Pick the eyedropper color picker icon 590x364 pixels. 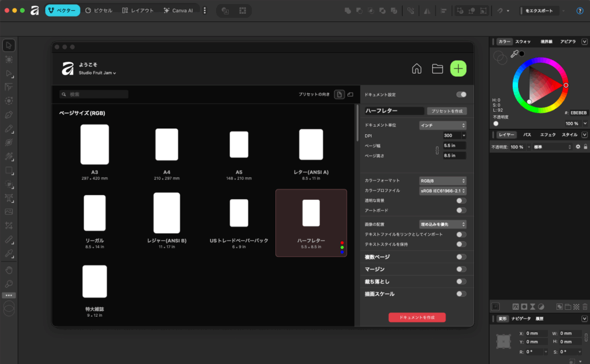pyautogui.click(x=515, y=54)
